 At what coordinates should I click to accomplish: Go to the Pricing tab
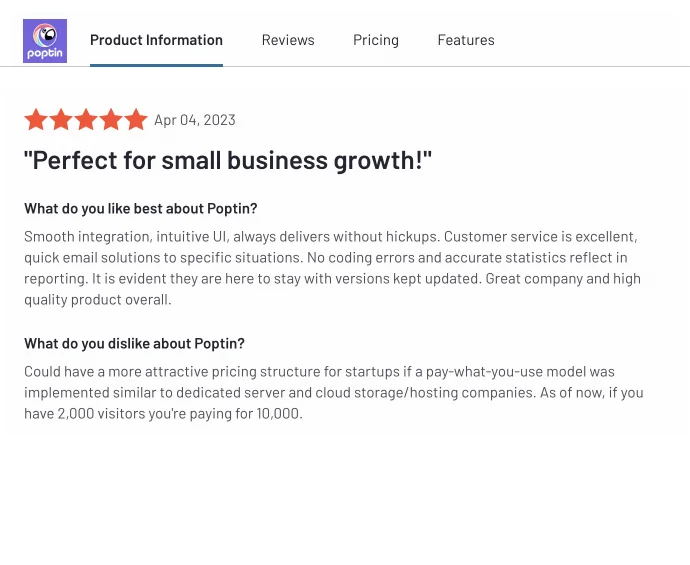click(376, 41)
